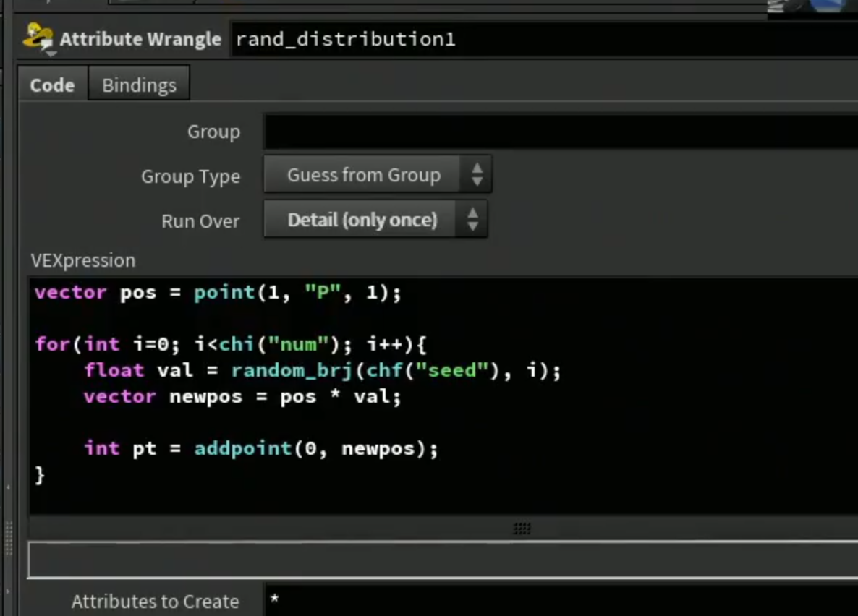Click the Group Type dropdown arrows
This screenshot has height=616, width=858.
click(477, 174)
